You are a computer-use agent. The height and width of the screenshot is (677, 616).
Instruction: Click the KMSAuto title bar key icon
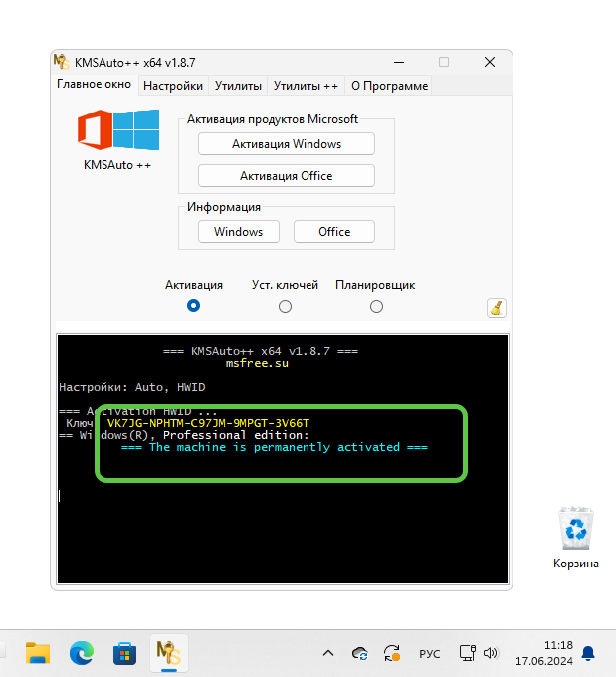62,62
